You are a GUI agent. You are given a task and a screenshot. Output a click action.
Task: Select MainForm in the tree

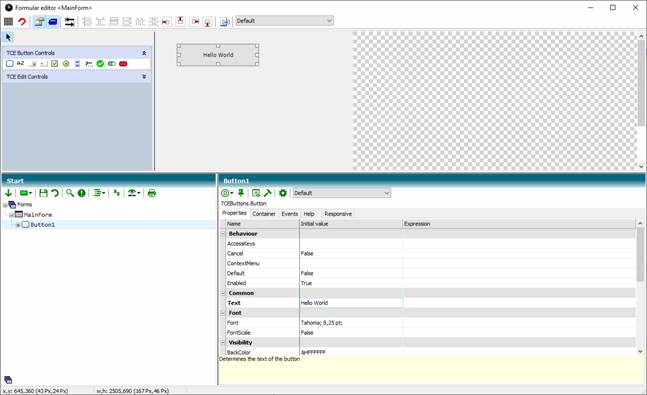coord(38,215)
